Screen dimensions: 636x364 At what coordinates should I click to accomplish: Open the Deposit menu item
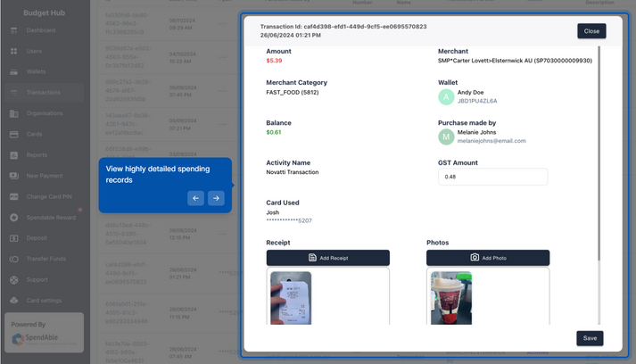pos(37,238)
